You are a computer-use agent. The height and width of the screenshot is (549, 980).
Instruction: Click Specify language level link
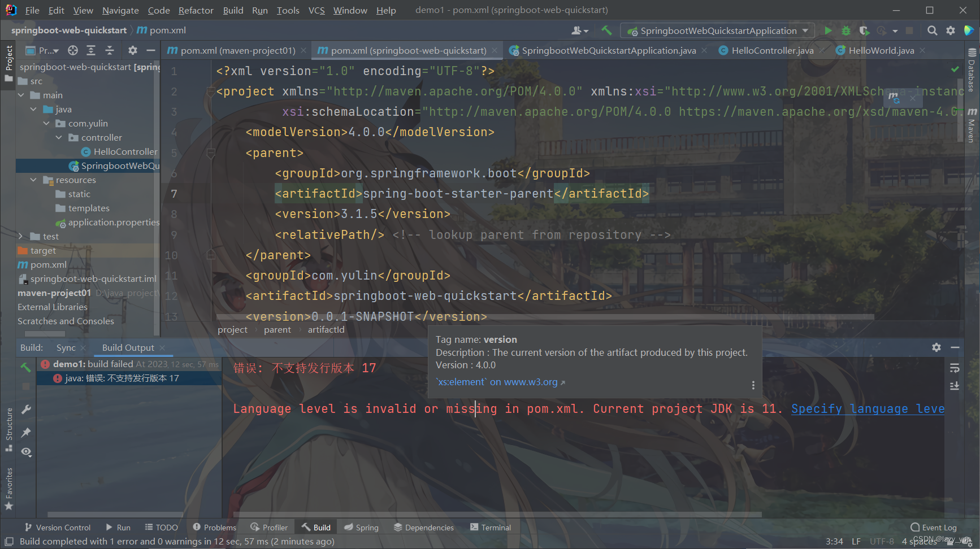pos(868,408)
